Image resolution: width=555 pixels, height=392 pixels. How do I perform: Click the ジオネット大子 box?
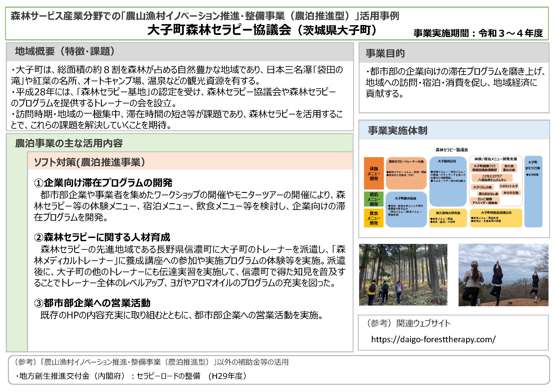[509, 186]
